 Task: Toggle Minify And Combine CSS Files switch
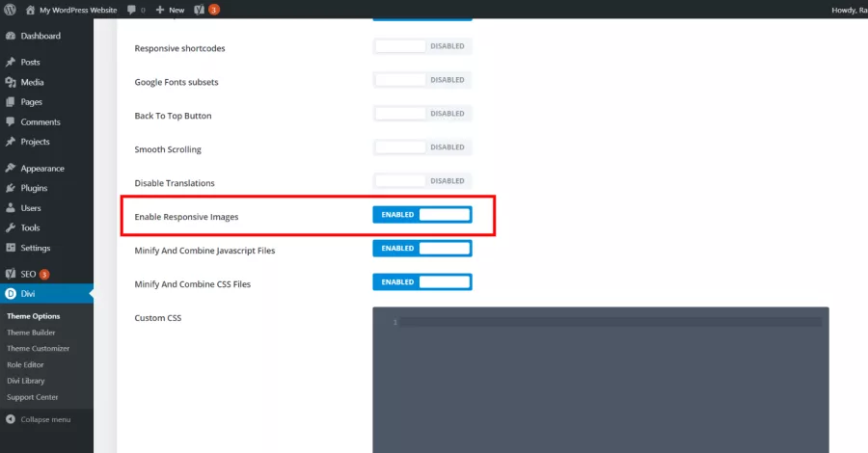[422, 282]
